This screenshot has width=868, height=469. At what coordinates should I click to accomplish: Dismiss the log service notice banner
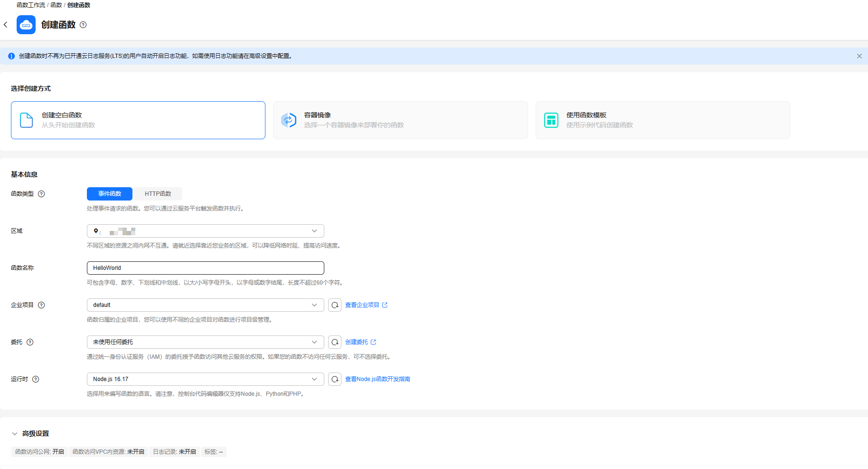click(x=859, y=56)
